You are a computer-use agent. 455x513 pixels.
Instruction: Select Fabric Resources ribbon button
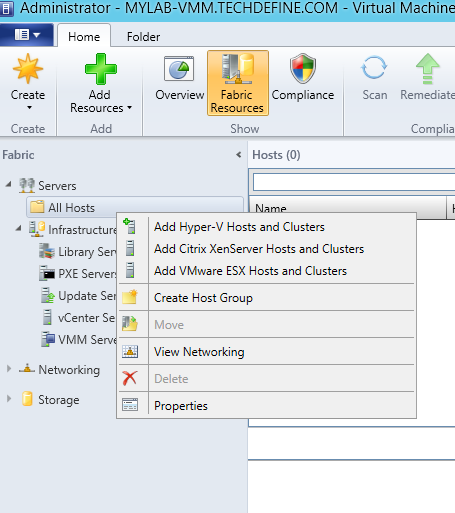[238, 83]
